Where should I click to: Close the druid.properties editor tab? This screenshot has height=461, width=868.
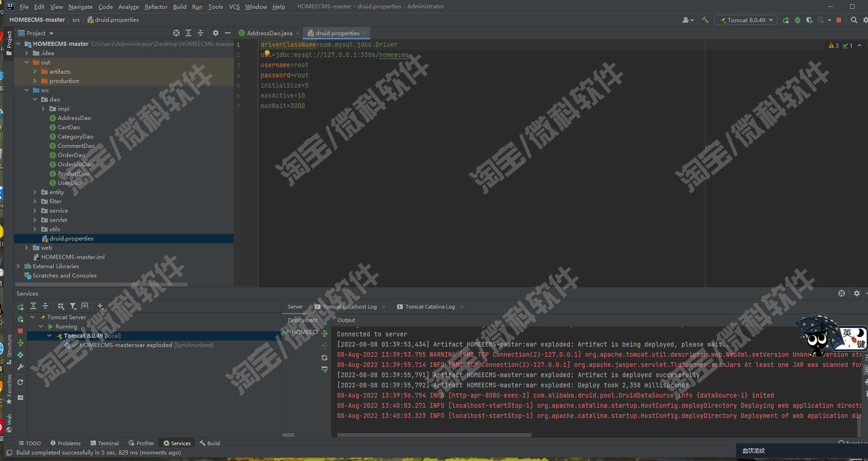365,33
